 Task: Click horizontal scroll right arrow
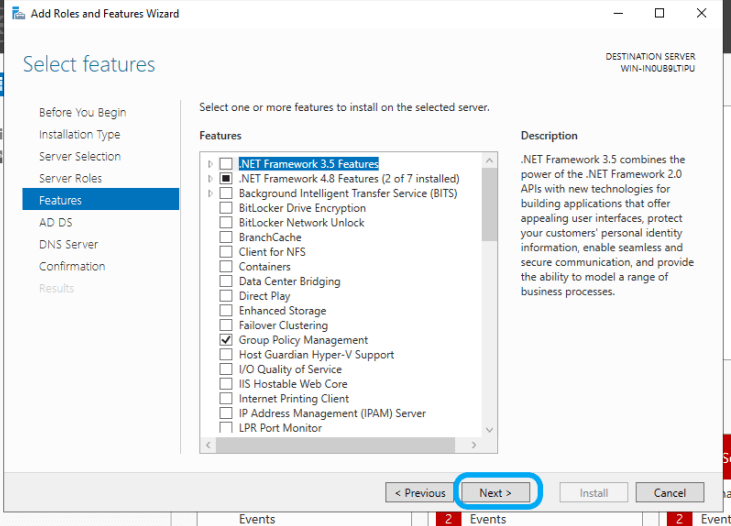pyautogui.click(x=474, y=445)
